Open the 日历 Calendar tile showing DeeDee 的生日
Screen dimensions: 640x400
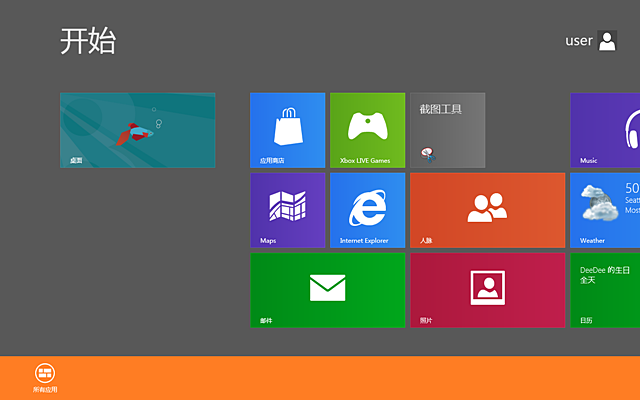pos(605,290)
